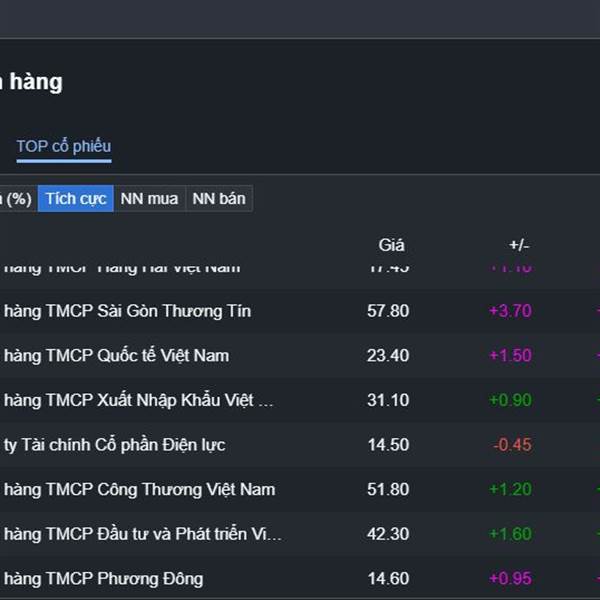This screenshot has width=600, height=600.
Task: Click price value 51.80
Action: [x=388, y=489]
